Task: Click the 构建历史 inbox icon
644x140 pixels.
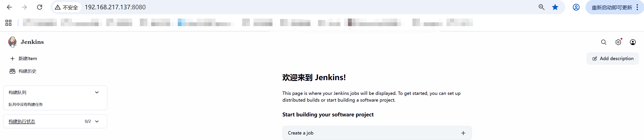Action: [x=12, y=71]
